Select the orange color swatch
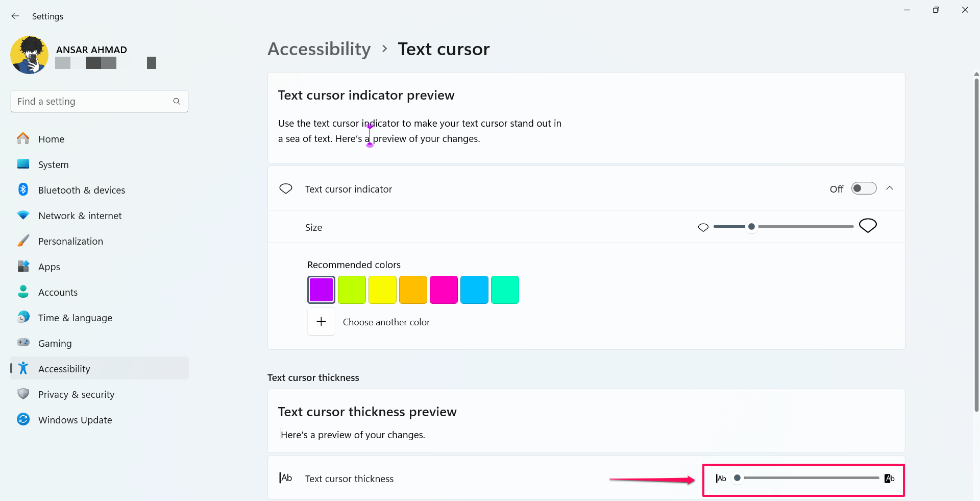 click(x=413, y=290)
